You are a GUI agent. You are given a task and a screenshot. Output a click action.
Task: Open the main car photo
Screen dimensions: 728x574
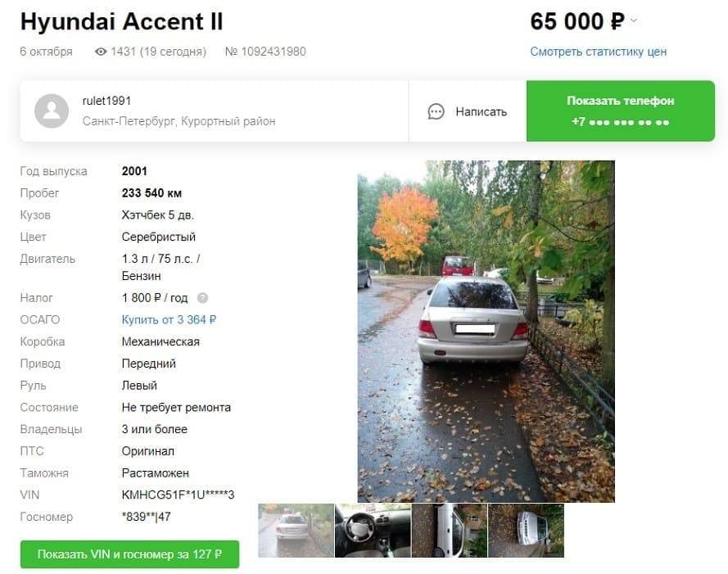486,331
